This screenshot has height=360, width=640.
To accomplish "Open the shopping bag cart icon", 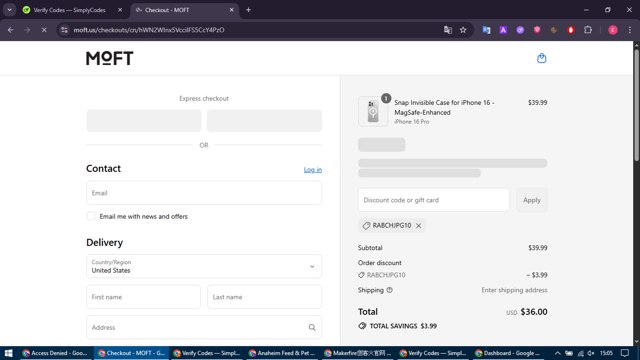I will pos(541,58).
